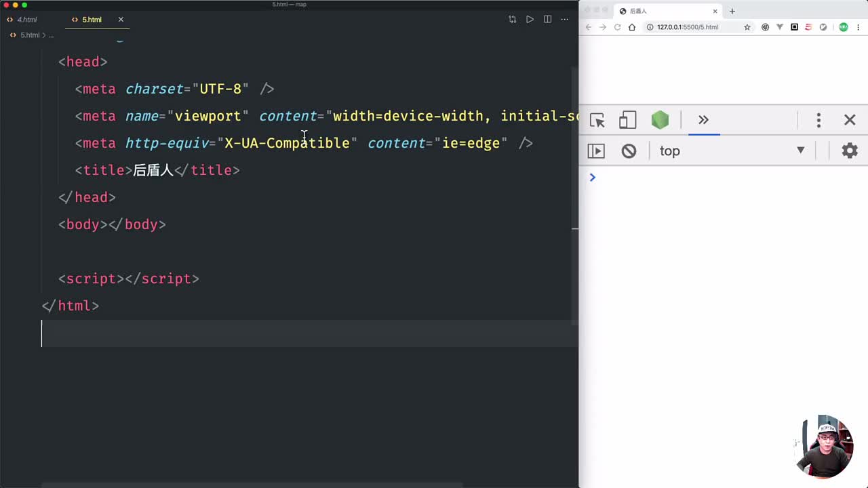Expand the breadcrumb ellipsis after 5.html
The width and height of the screenshot is (868, 488).
click(51, 35)
